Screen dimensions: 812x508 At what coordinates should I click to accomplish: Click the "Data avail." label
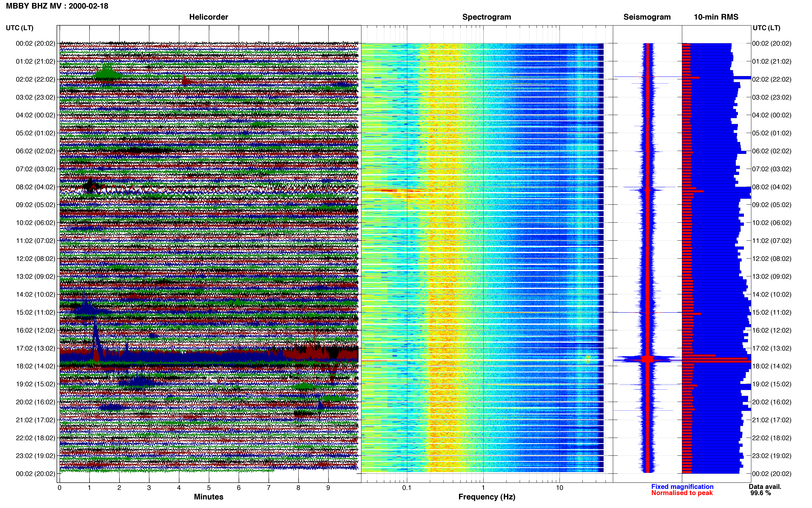coord(765,487)
